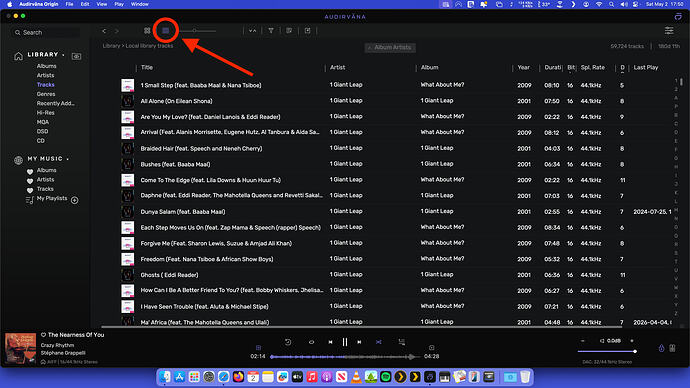Toggle shuffle mode
Viewport: 690px width, 388px height.
tap(379, 342)
